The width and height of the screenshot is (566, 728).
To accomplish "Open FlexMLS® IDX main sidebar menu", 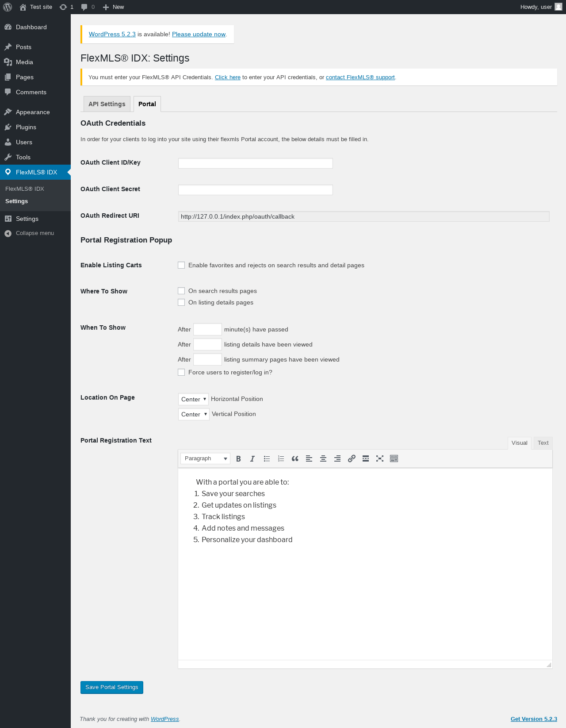I will (35, 172).
